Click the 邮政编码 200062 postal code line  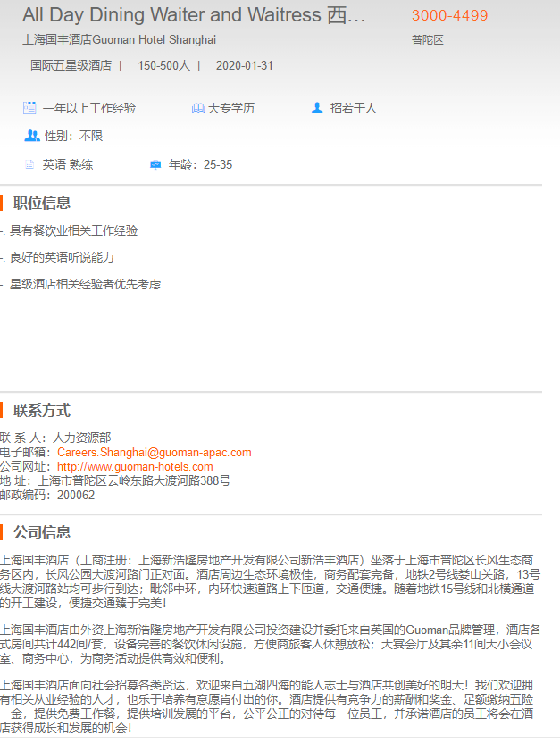47,495
